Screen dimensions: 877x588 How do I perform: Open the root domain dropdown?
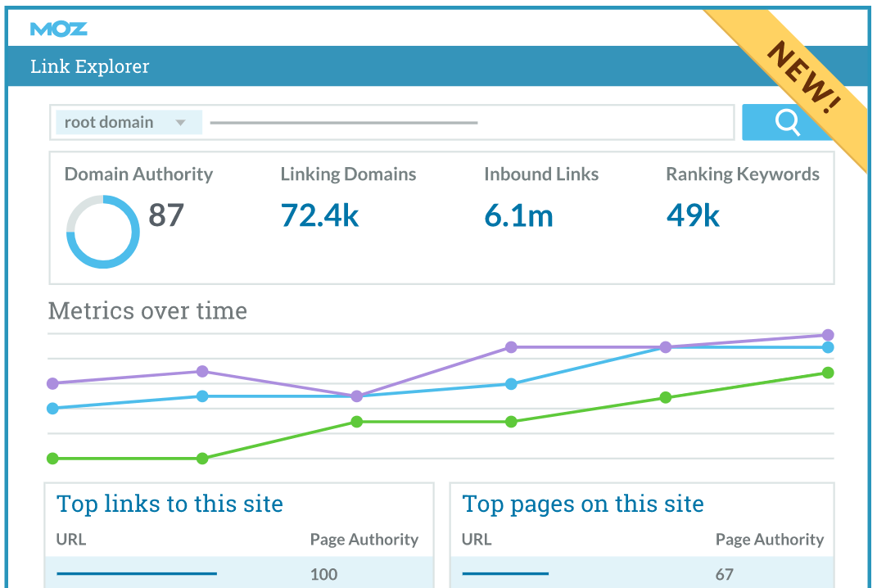coord(129,123)
